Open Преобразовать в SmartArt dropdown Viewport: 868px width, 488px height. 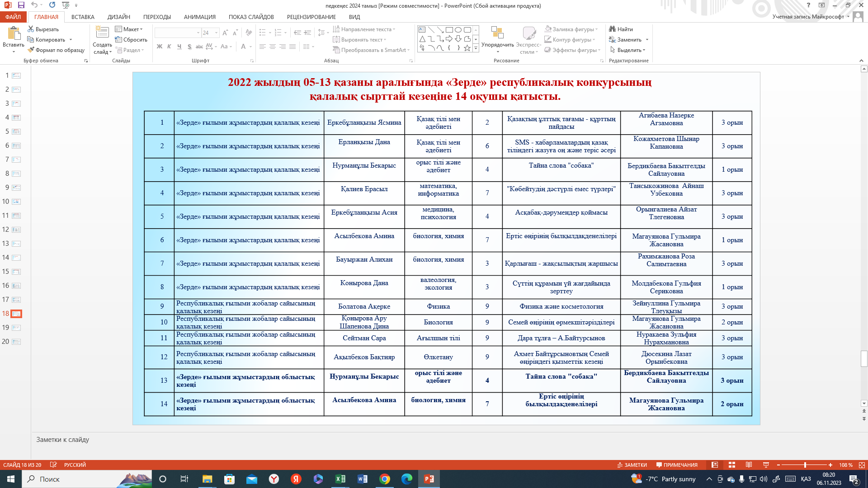tap(371, 50)
